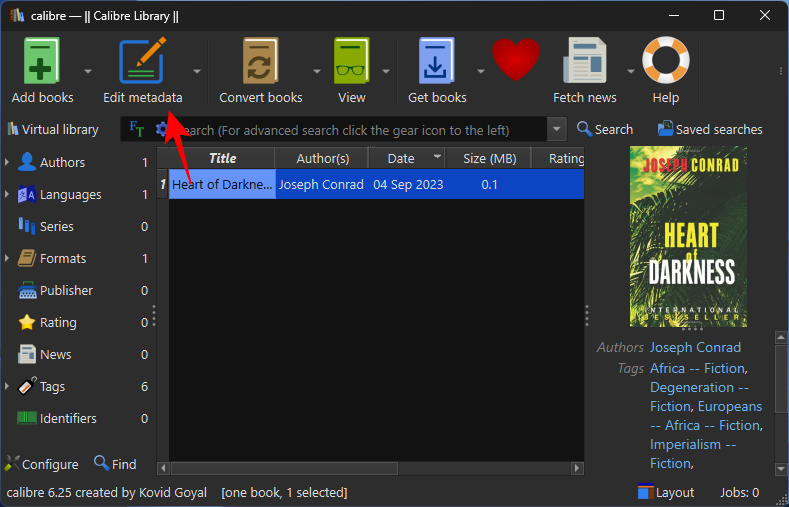Open Saved searches
The height and width of the screenshot is (507, 789).
tap(710, 129)
